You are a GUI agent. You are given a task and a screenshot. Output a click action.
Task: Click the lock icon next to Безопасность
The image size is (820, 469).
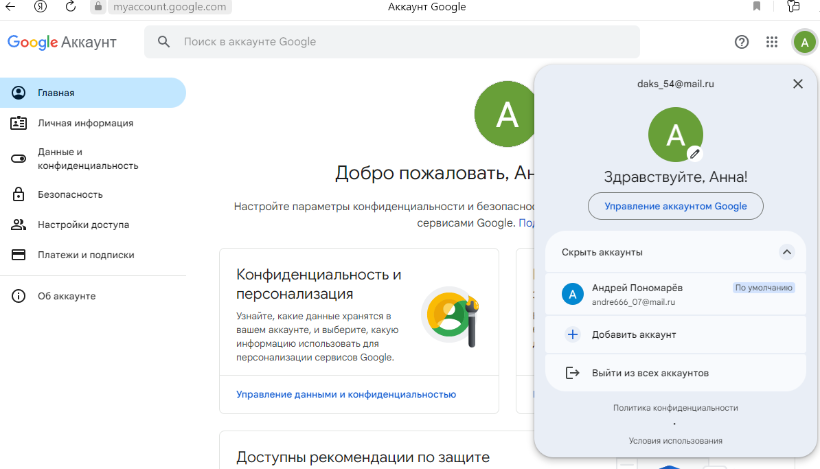point(18,194)
